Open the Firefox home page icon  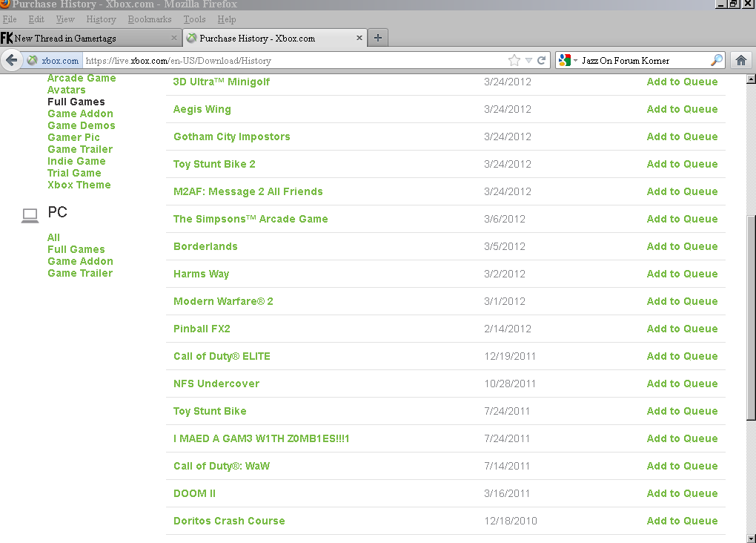741,60
